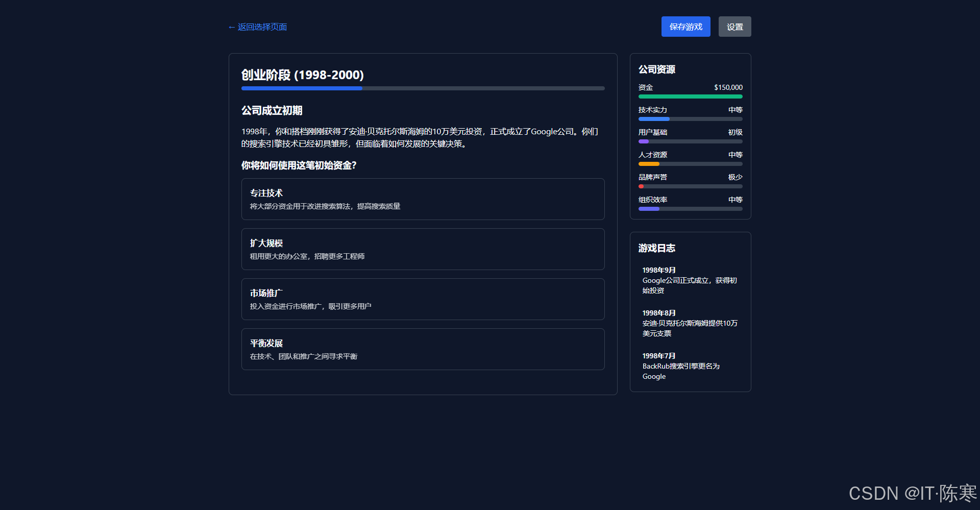Click the 创业阶段 stage progress bar
This screenshot has height=510, width=980.
pyautogui.click(x=423, y=88)
